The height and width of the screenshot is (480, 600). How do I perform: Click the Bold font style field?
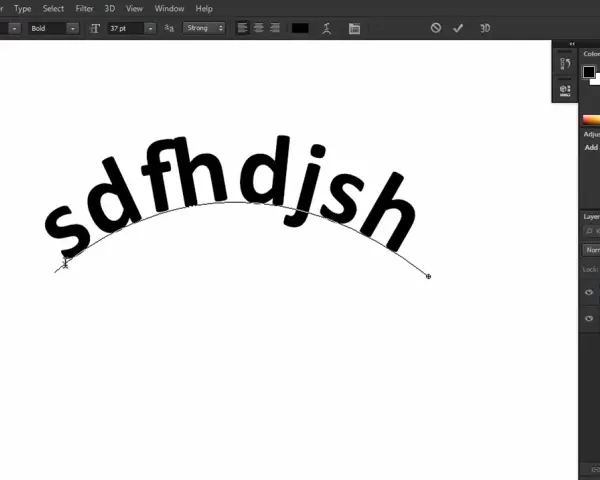(47, 28)
